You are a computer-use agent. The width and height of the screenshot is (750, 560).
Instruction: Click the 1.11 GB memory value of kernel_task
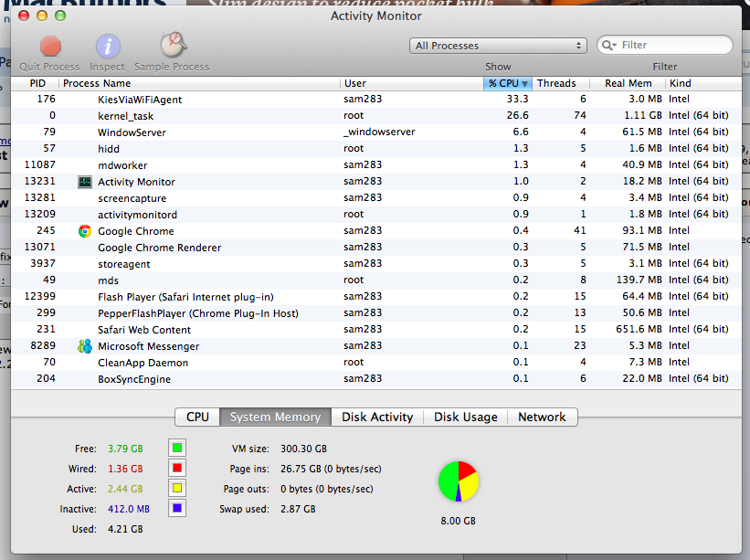643,115
